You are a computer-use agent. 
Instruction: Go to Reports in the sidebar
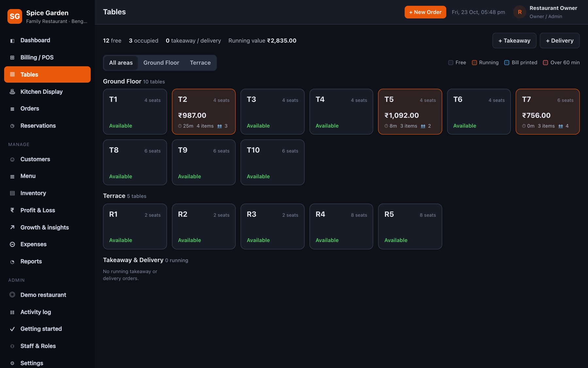tap(47, 261)
